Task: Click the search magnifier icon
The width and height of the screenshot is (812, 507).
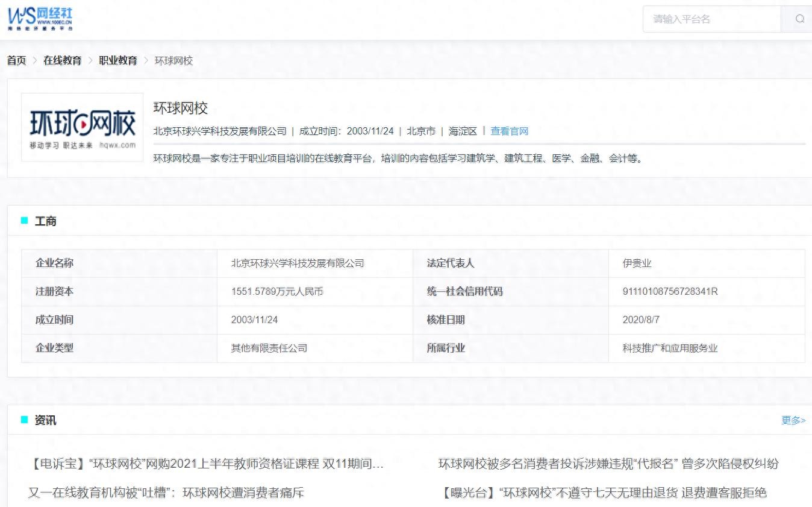Action: point(799,19)
